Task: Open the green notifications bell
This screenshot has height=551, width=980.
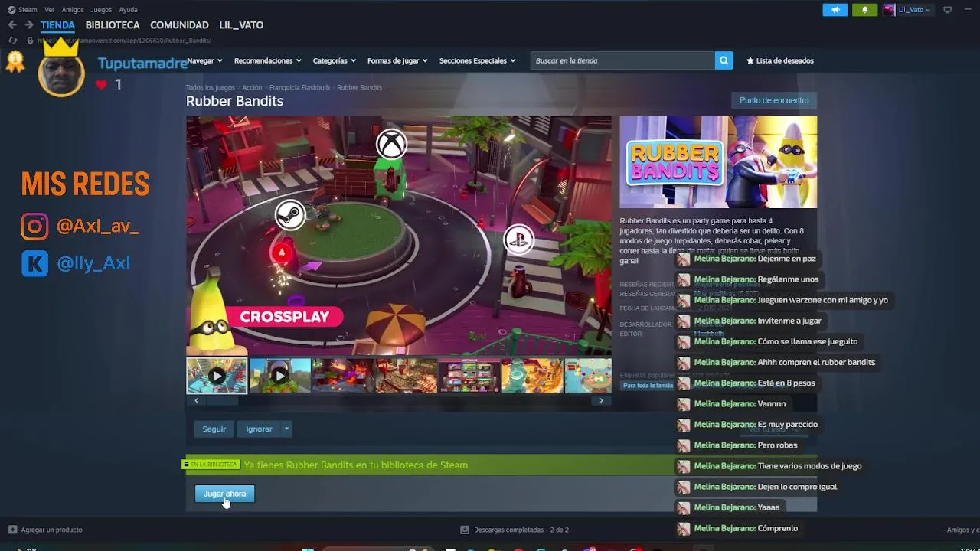Action: (x=865, y=10)
